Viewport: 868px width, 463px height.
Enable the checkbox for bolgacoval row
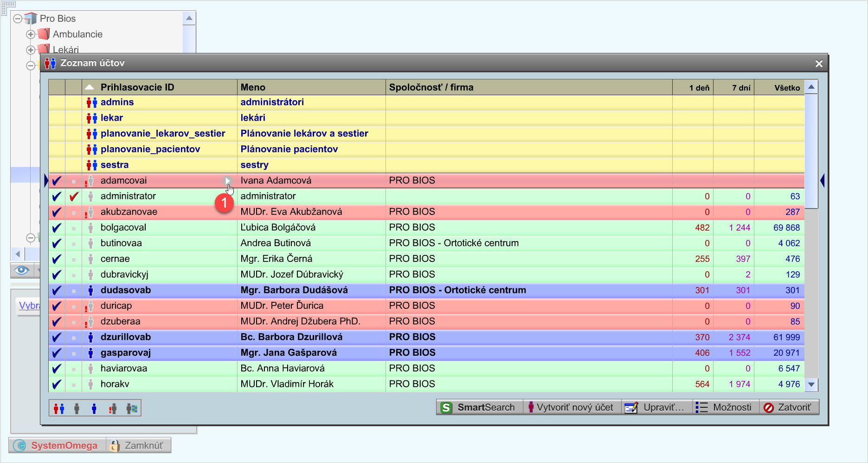56,227
